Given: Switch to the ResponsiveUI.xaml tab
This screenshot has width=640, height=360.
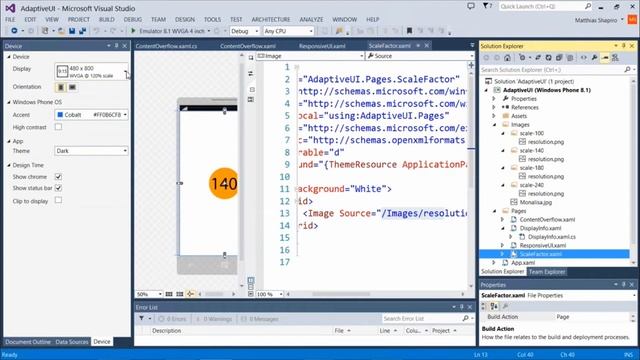Looking at the screenshot, I should pos(322,46).
